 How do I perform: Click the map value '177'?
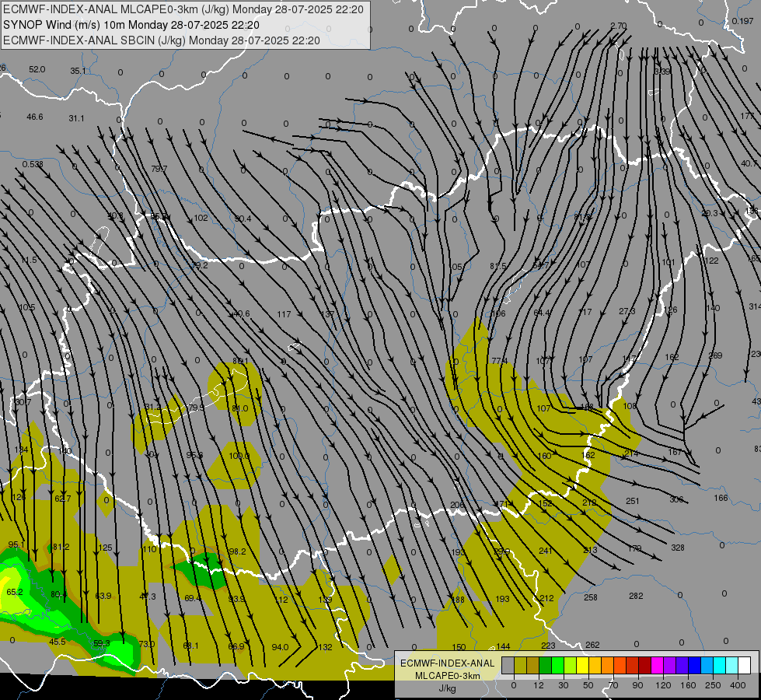point(748,116)
